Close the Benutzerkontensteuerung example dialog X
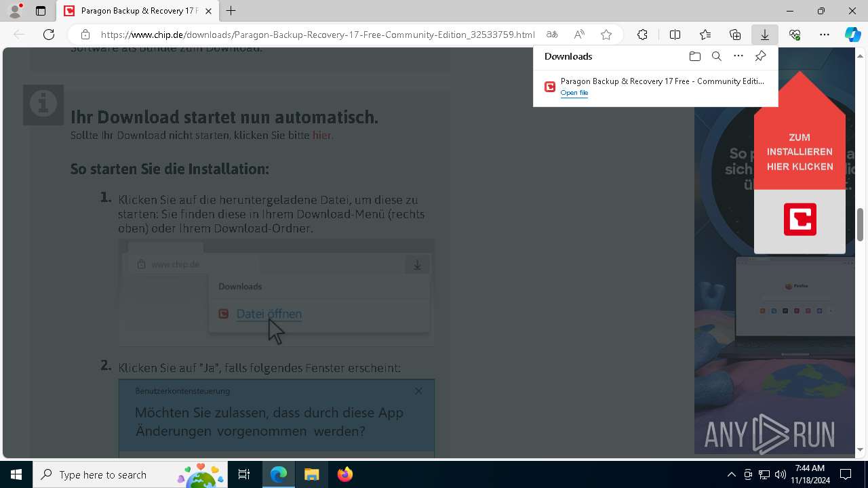This screenshot has height=488, width=868. coord(418,391)
